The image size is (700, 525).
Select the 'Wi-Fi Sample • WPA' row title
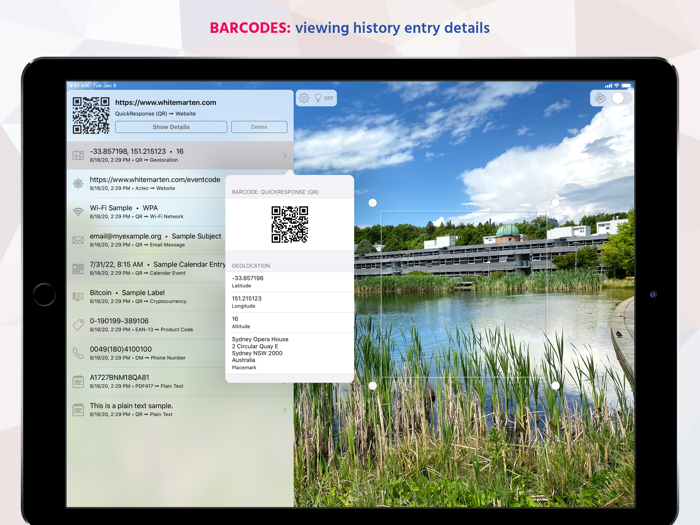[124, 208]
